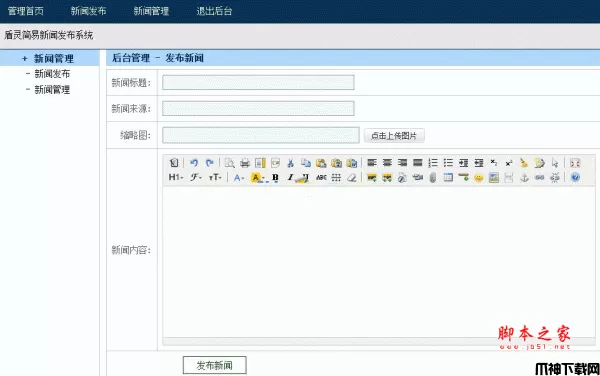Align text right in the editor
Image resolution: width=600 pixels, height=376 pixels.
[402, 163]
